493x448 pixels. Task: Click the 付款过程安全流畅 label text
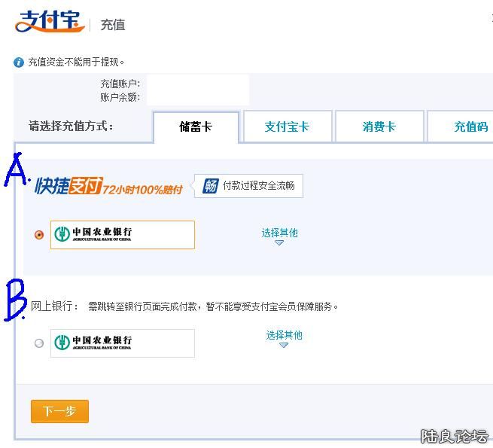coord(258,186)
